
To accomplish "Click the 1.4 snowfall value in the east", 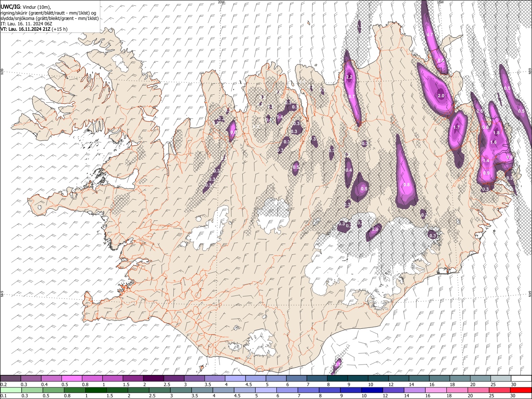I will point(486,161).
